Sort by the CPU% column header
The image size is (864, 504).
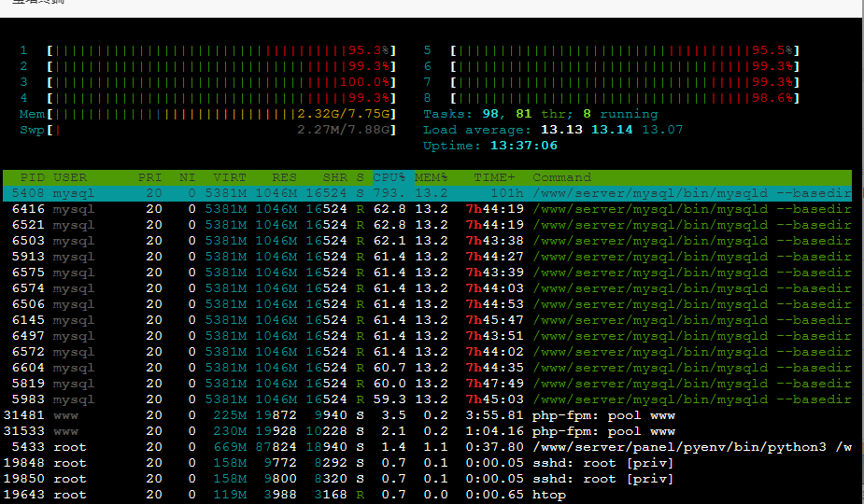(389, 177)
